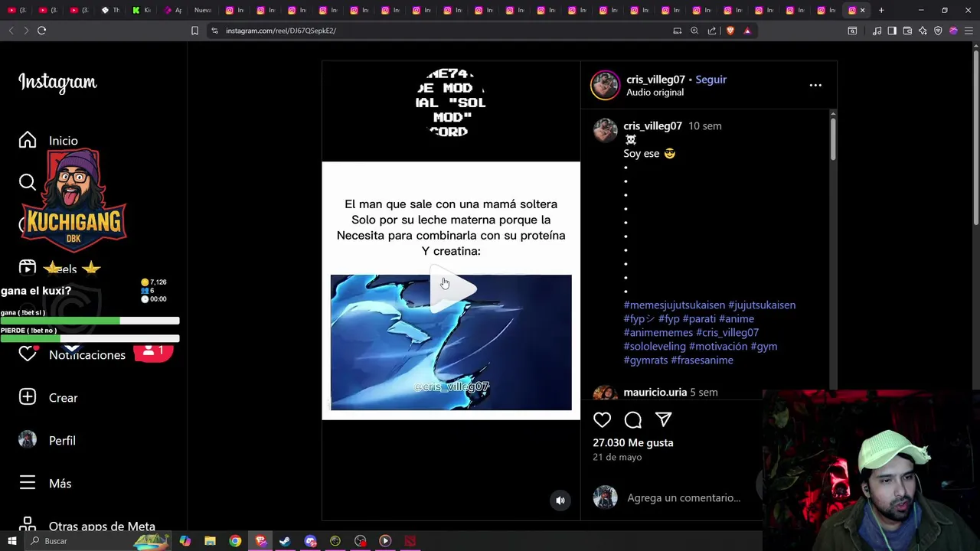Open hashtag #sololeveling
The width and height of the screenshot is (980, 551).
(x=655, y=346)
